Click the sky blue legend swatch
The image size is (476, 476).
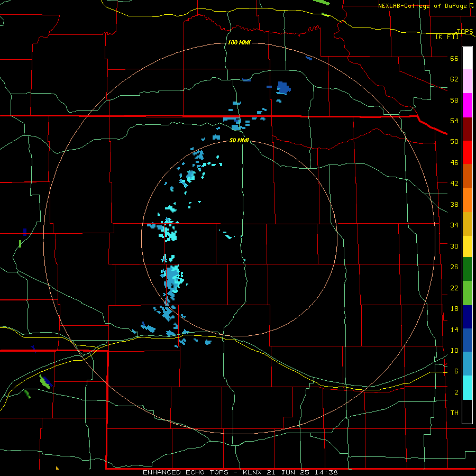tap(467, 364)
